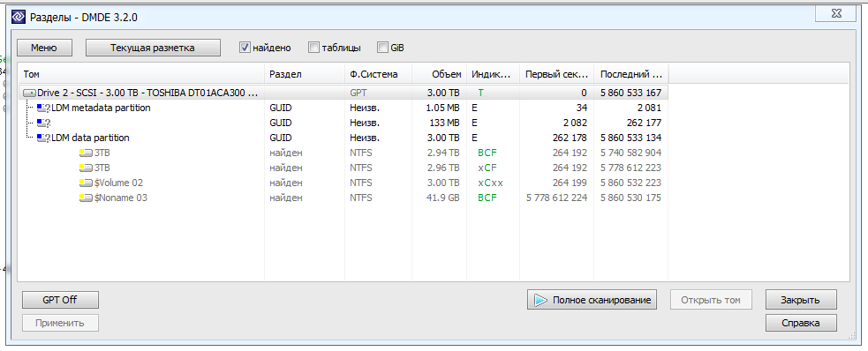Click the DMDE application icon in title bar
Image resolution: width=868 pixels, height=351 pixels.
[x=19, y=18]
